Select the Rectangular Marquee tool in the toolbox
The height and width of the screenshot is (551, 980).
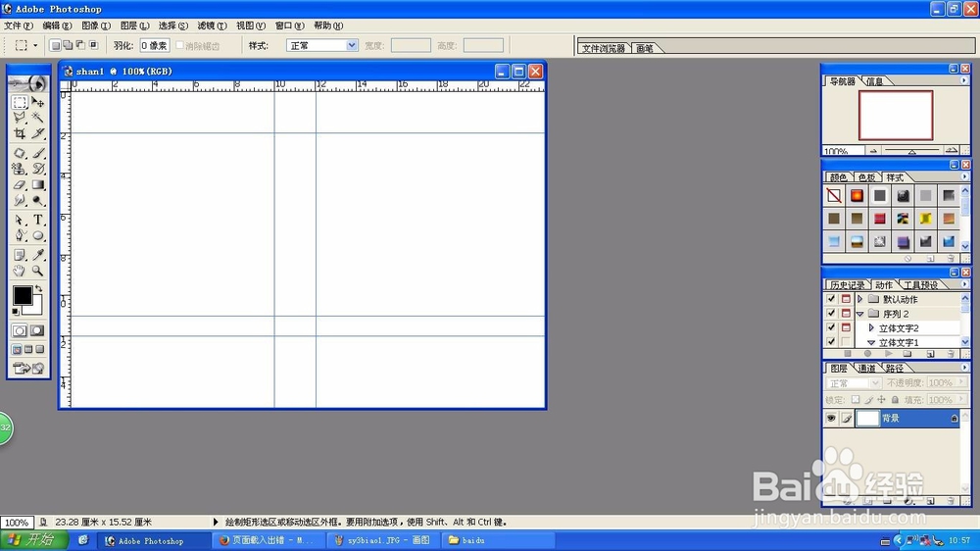[20, 102]
